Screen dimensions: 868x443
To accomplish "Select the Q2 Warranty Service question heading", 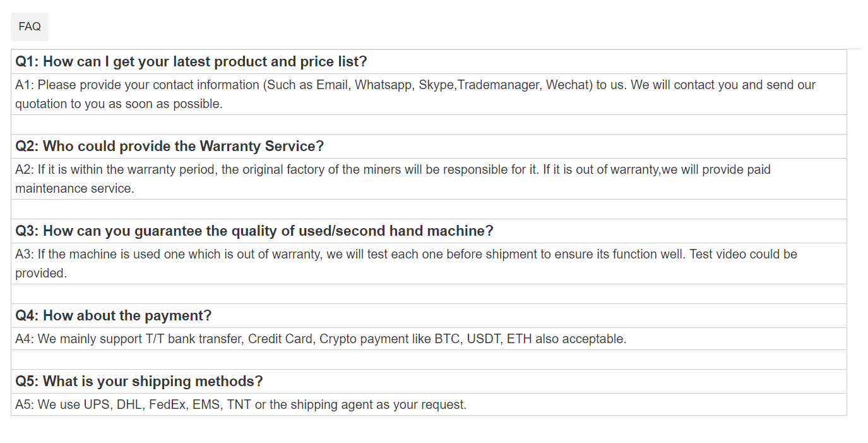I will coord(170,147).
